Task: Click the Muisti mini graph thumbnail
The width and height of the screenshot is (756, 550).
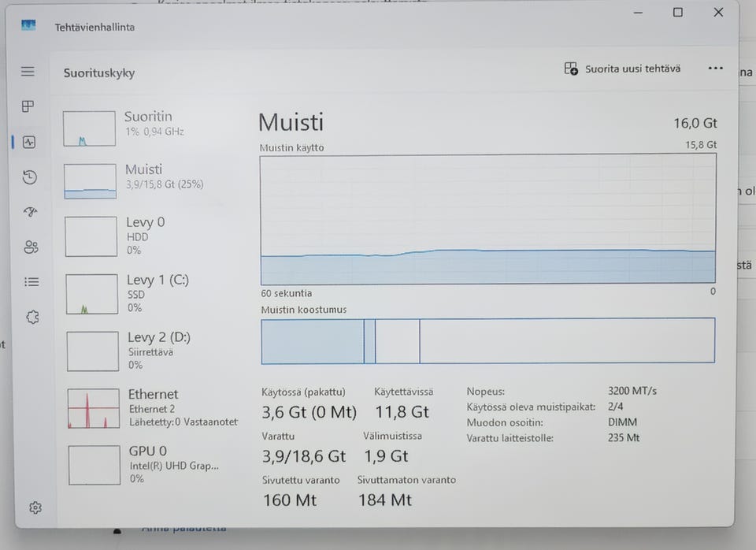Action: point(90,181)
